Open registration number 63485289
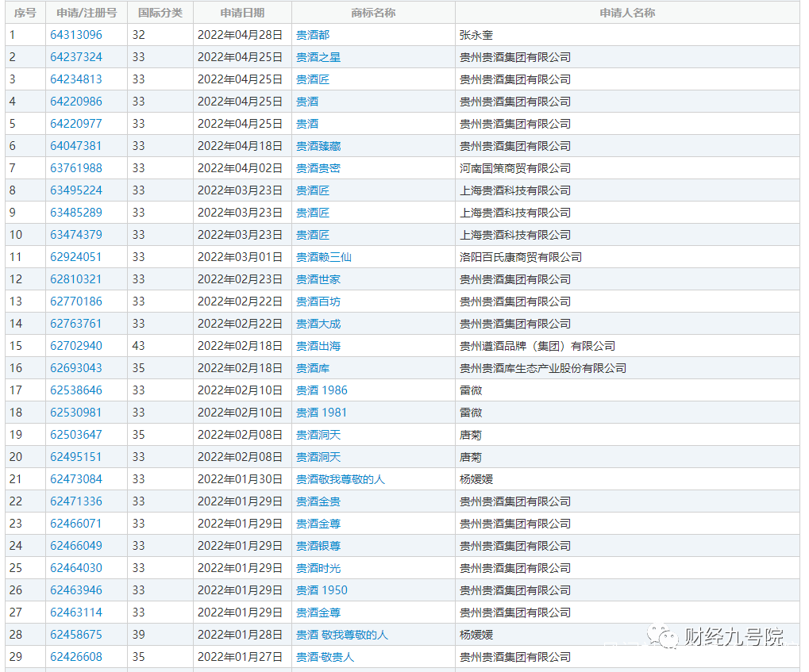Screen dimensions: 809x672 coord(76,213)
